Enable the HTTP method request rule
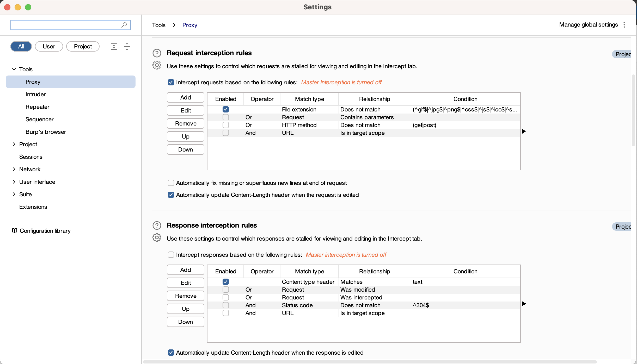Image resolution: width=637 pixels, height=364 pixels. click(x=226, y=125)
